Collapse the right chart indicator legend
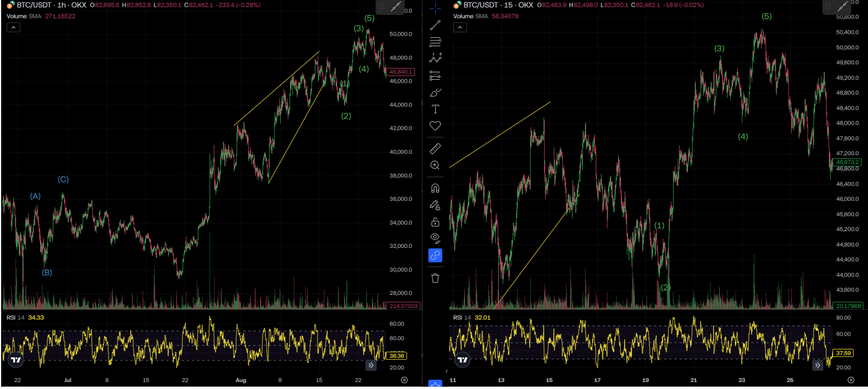The image size is (868, 389). [460, 27]
